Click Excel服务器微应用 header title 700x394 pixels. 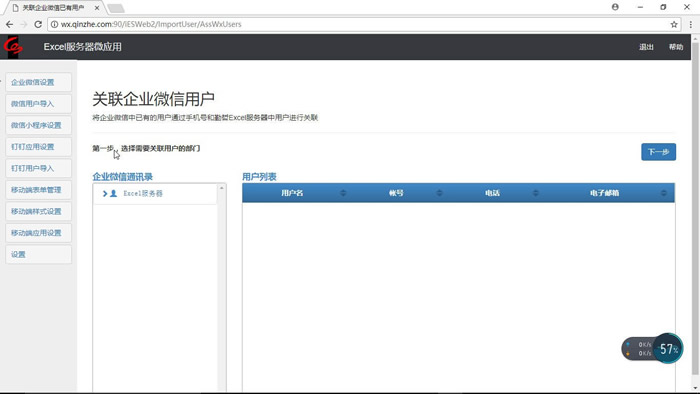pyautogui.click(x=83, y=47)
